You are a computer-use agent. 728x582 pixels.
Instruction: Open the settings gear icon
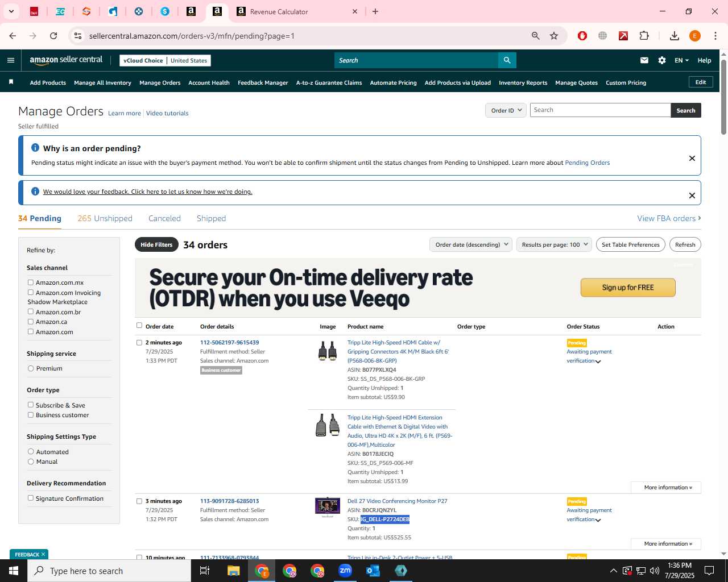point(662,60)
